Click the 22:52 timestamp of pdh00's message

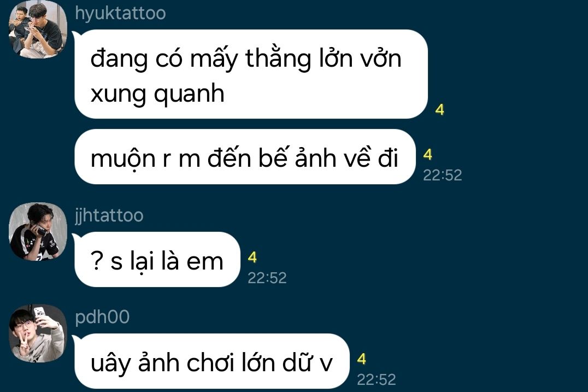click(x=376, y=379)
